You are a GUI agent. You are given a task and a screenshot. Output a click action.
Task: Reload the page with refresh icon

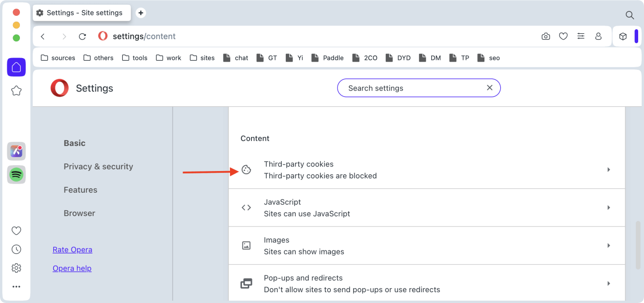click(x=82, y=36)
